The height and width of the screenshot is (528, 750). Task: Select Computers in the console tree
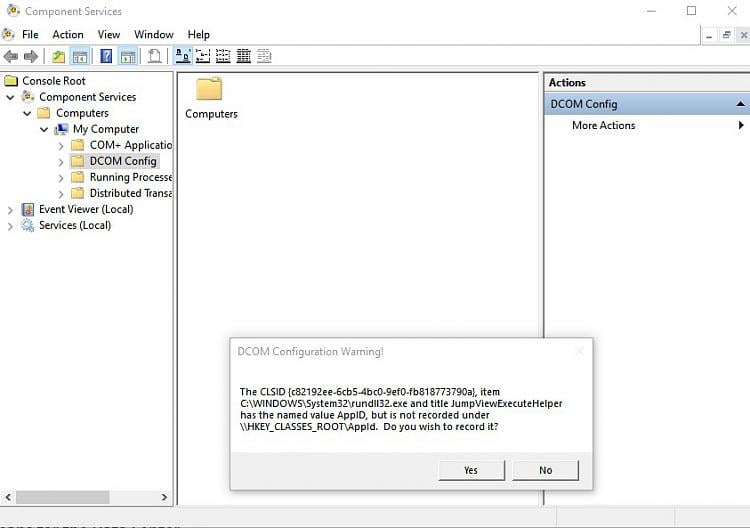coord(82,113)
